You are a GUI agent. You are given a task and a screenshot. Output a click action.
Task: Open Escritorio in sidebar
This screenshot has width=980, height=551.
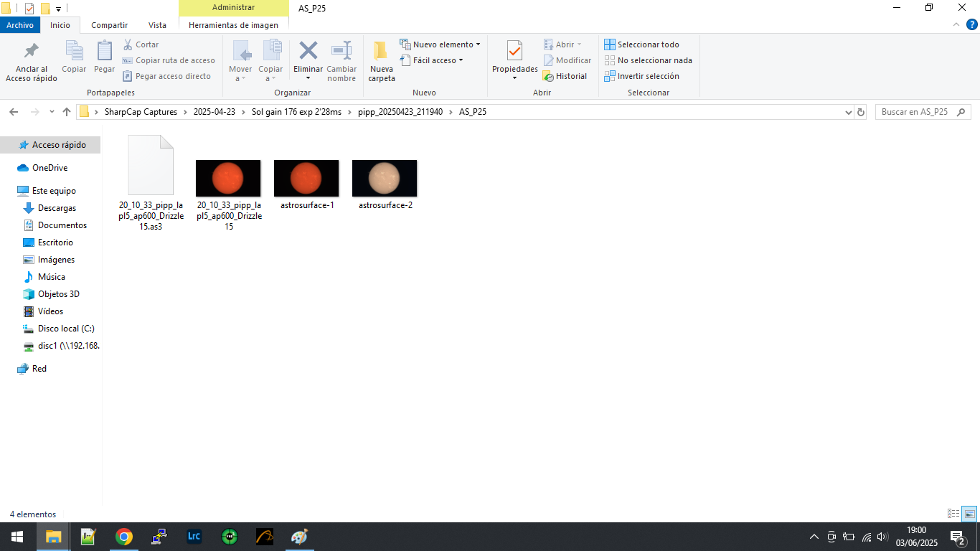pos(55,242)
